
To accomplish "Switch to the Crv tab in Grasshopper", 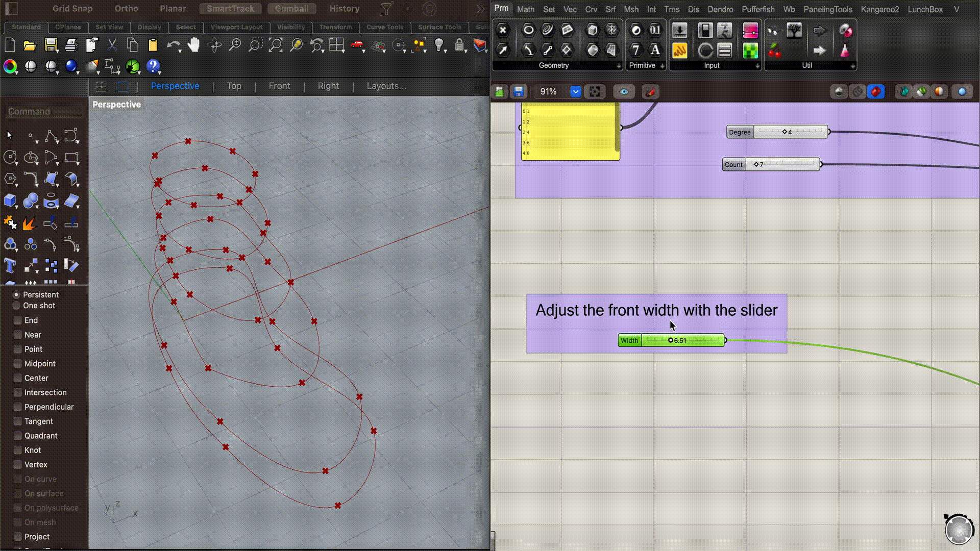I will pyautogui.click(x=591, y=9).
